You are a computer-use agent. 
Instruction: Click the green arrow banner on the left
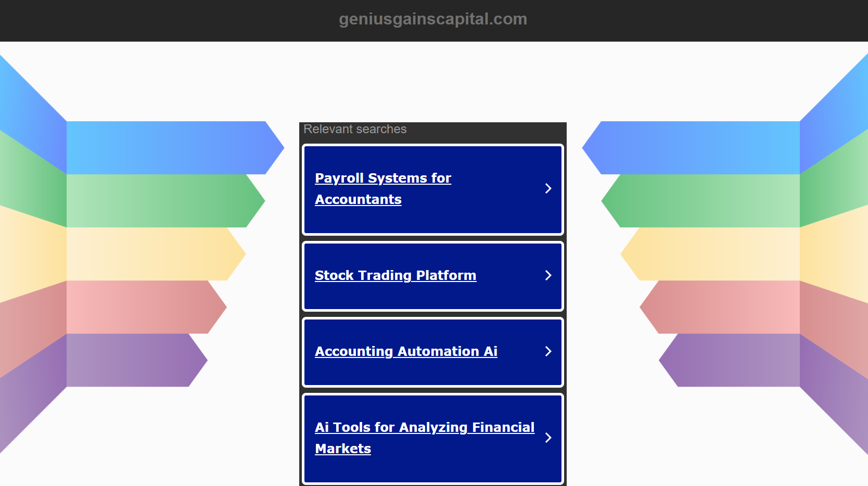point(156,201)
